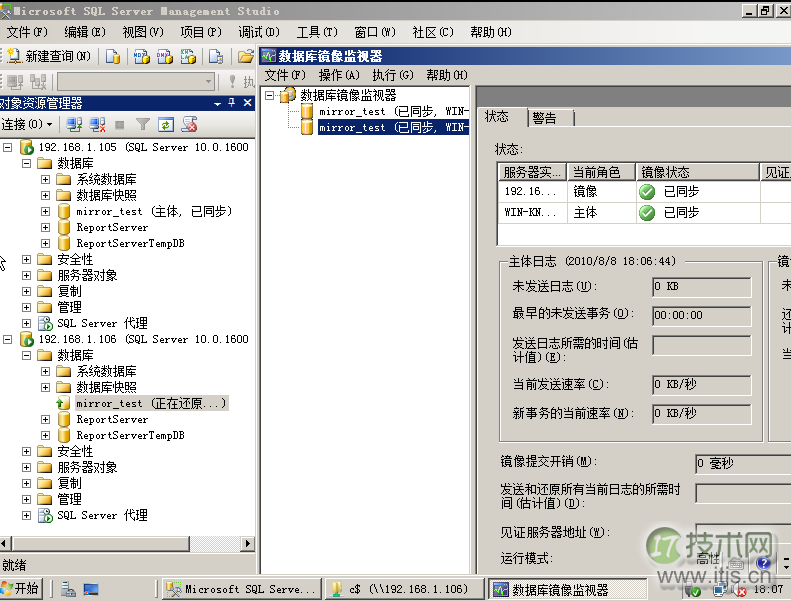Click the connect object explorer icon
791x601 pixels.
click(74, 124)
